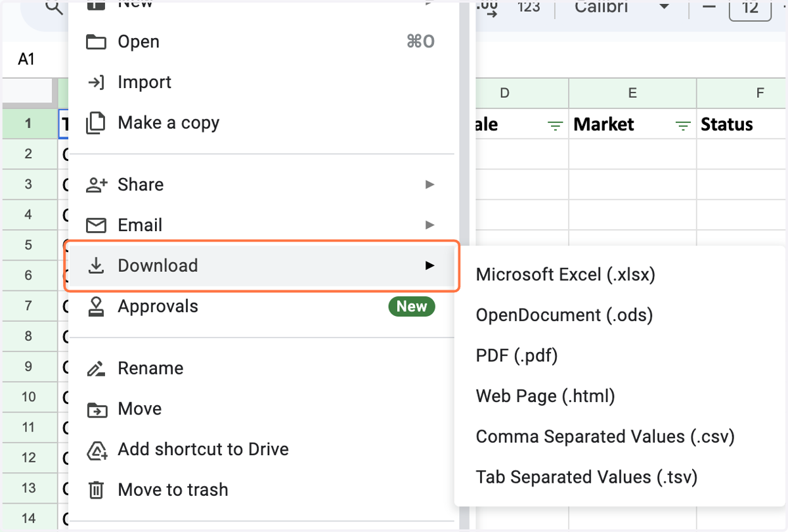Select row 5 header
Screen dimensions: 788x532
tap(28, 245)
